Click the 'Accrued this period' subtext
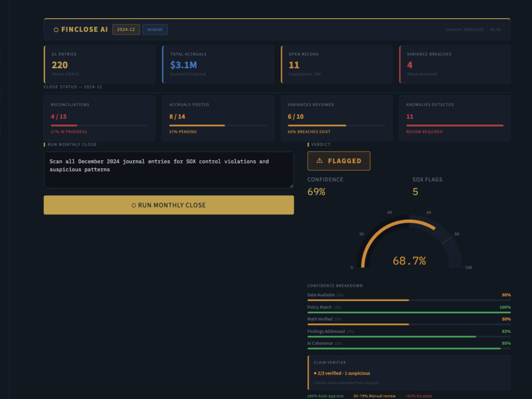Viewport: 532px width, 399px height. pyautogui.click(x=188, y=74)
